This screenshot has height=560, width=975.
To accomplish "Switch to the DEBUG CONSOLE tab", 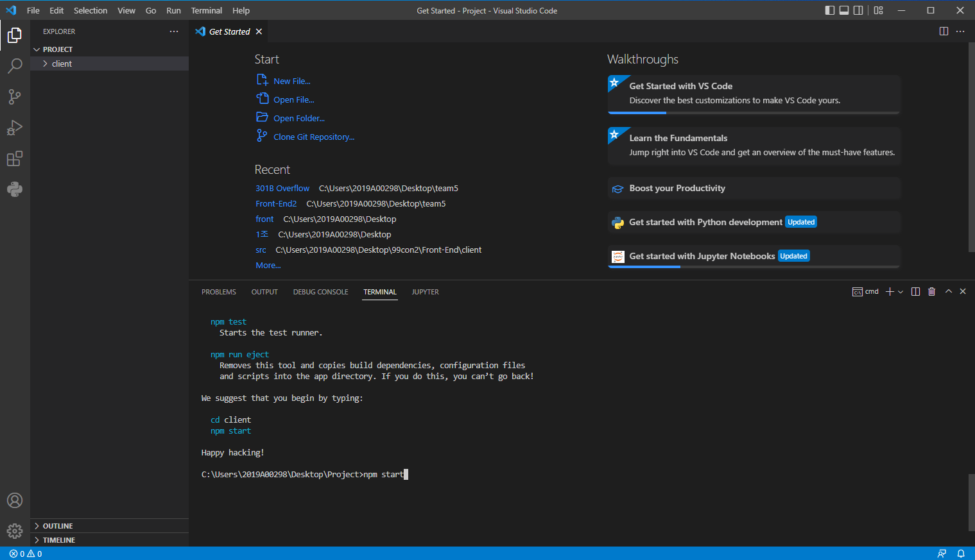I will pyautogui.click(x=321, y=292).
